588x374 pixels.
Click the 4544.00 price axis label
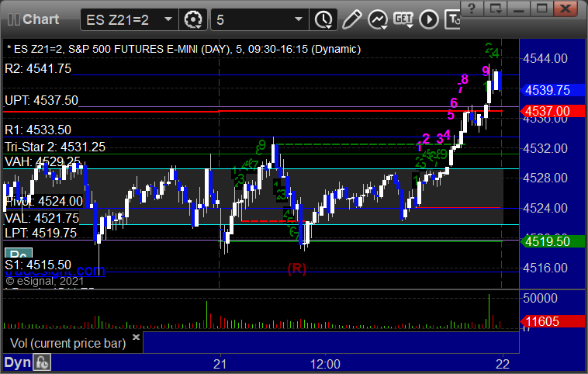(545, 58)
